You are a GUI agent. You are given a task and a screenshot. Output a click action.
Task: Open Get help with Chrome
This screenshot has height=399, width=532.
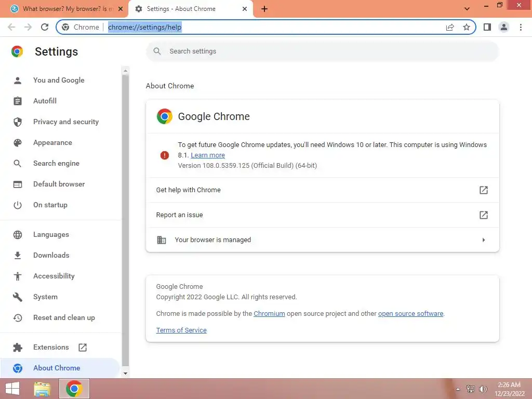pos(322,190)
